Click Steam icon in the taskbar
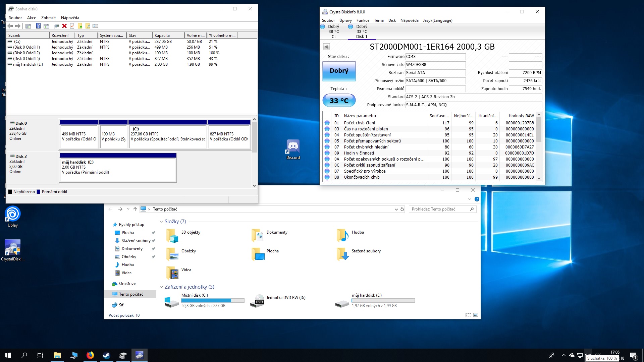The image size is (644, 362). point(107,355)
